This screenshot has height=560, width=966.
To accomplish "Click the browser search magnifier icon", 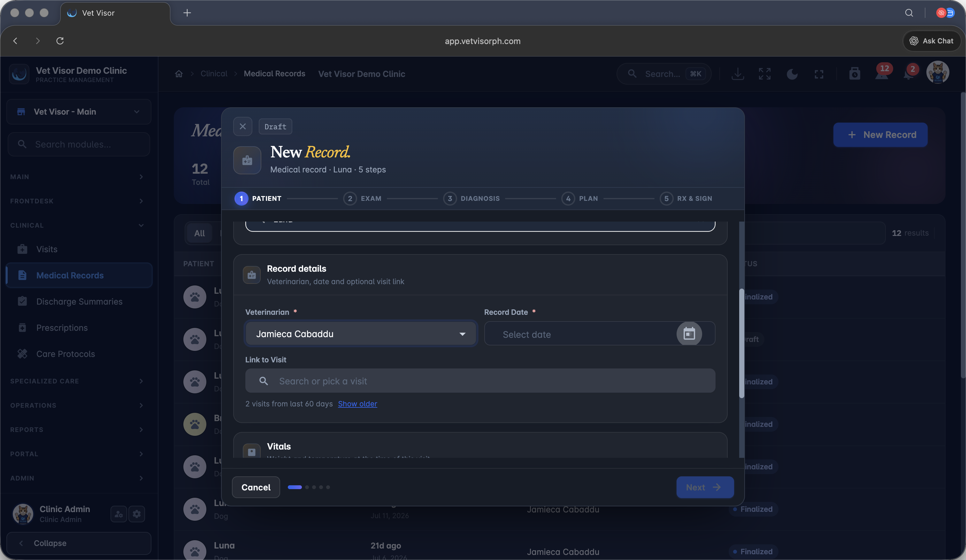I will [x=909, y=13].
